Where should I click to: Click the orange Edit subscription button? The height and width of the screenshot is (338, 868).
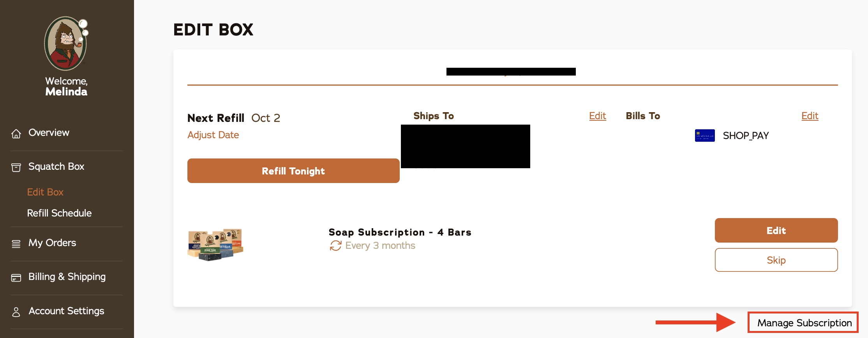[x=776, y=231]
